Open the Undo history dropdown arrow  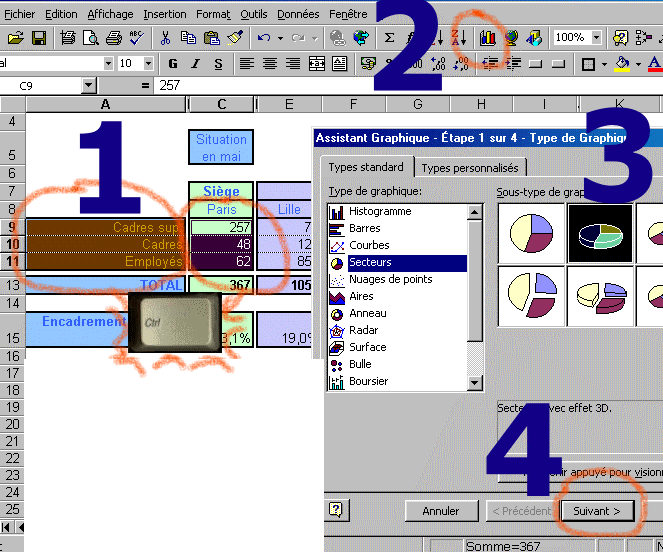coord(280,38)
